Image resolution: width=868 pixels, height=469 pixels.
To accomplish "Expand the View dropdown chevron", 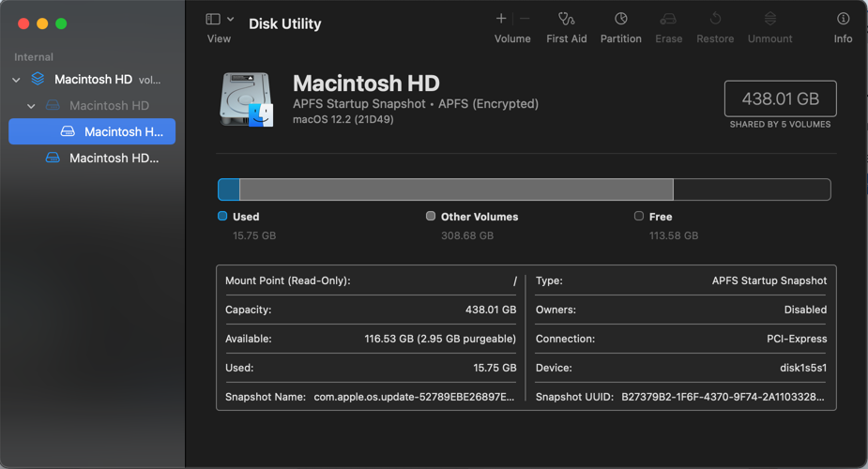I will click(230, 20).
